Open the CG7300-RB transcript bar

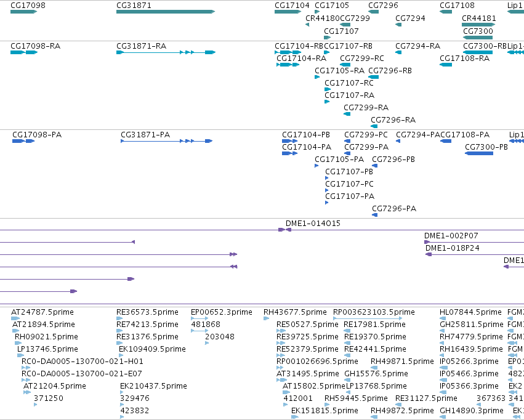coord(478,52)
